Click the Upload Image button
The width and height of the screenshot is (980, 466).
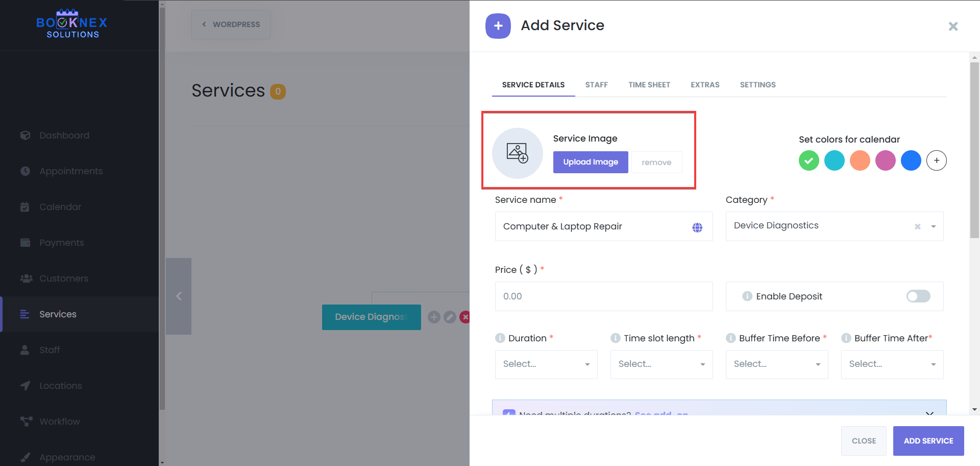pyautogui.click(x=590, y=162)
